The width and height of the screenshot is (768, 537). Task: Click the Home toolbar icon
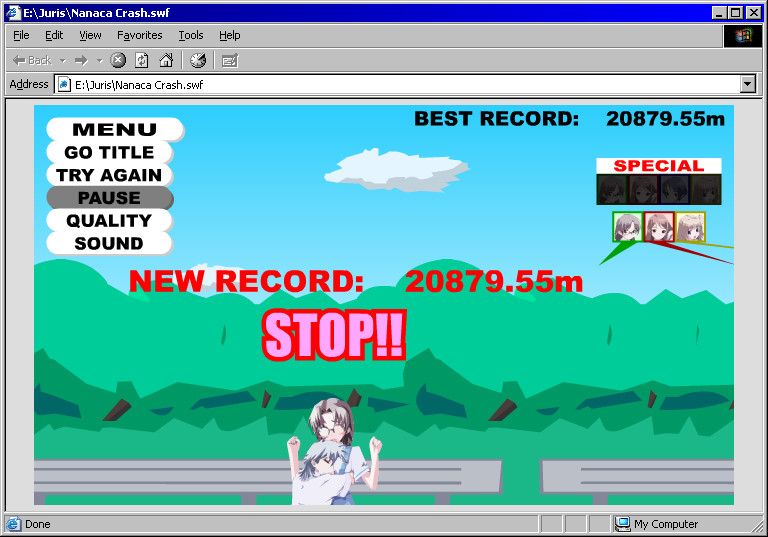pos(166,60)
